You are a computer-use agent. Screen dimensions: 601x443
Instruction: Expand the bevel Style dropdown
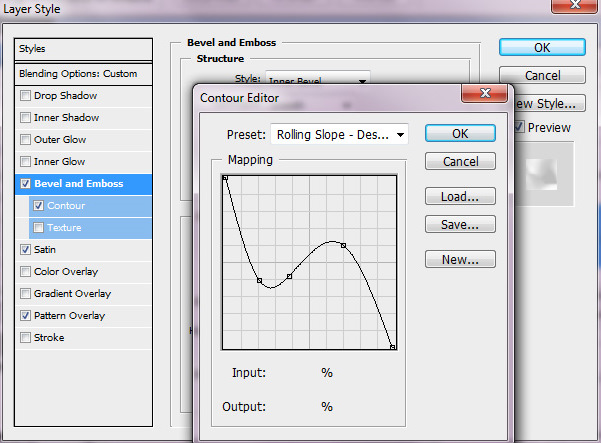(363, 79)
